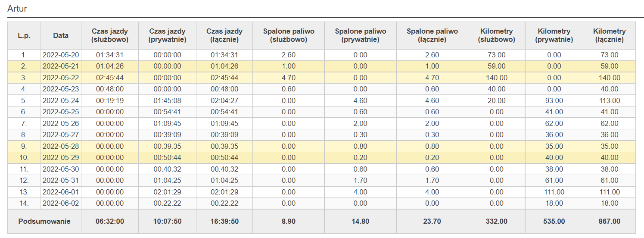Click private drive time 01:09:45 for 2022-05-26
Screen dimensions: 644x238
(167, 124)
